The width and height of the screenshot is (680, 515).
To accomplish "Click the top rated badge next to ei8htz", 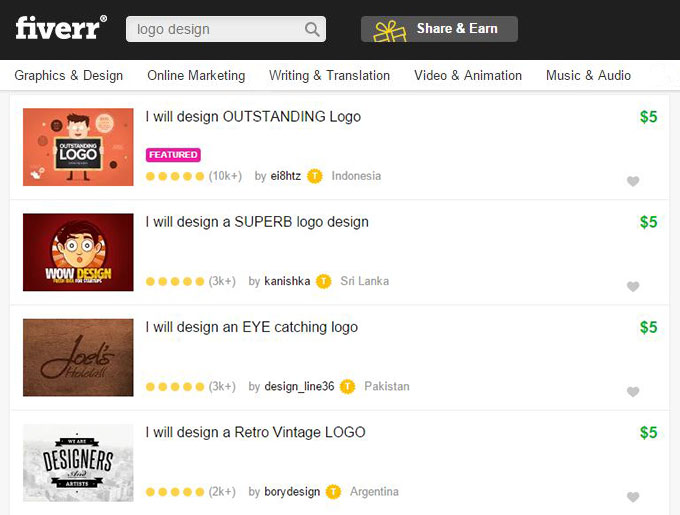I will click(x=315, y=176).
